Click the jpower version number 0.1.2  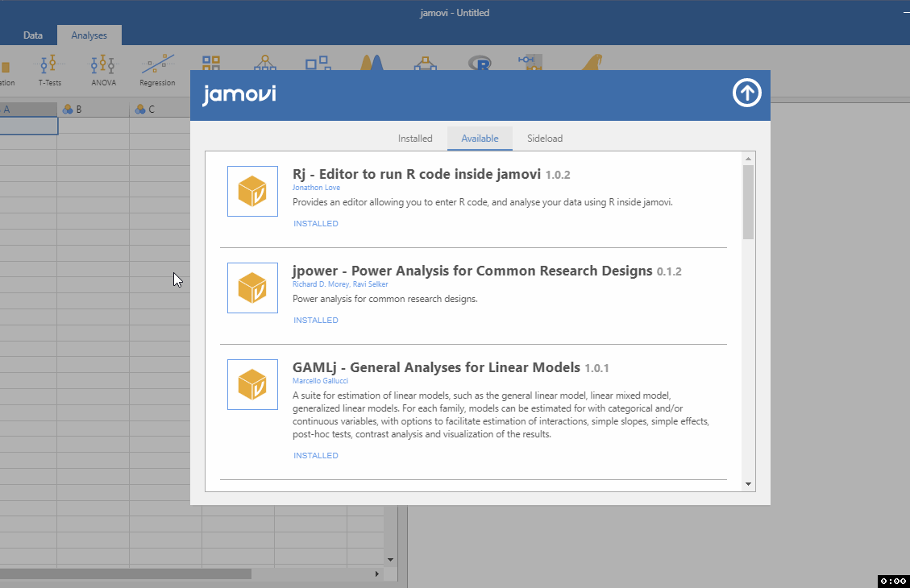click(669, 271)
